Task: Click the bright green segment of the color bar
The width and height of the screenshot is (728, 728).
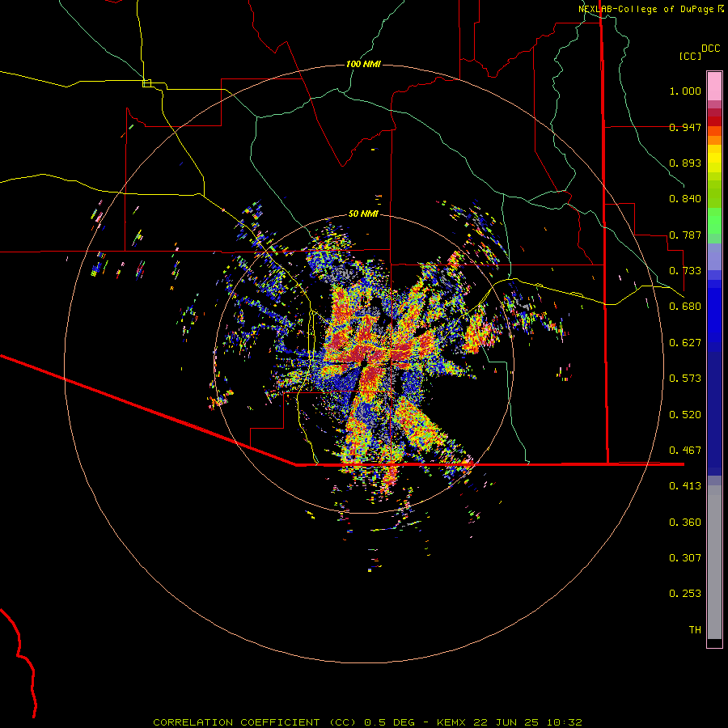Action: click(x=714, y=221)
